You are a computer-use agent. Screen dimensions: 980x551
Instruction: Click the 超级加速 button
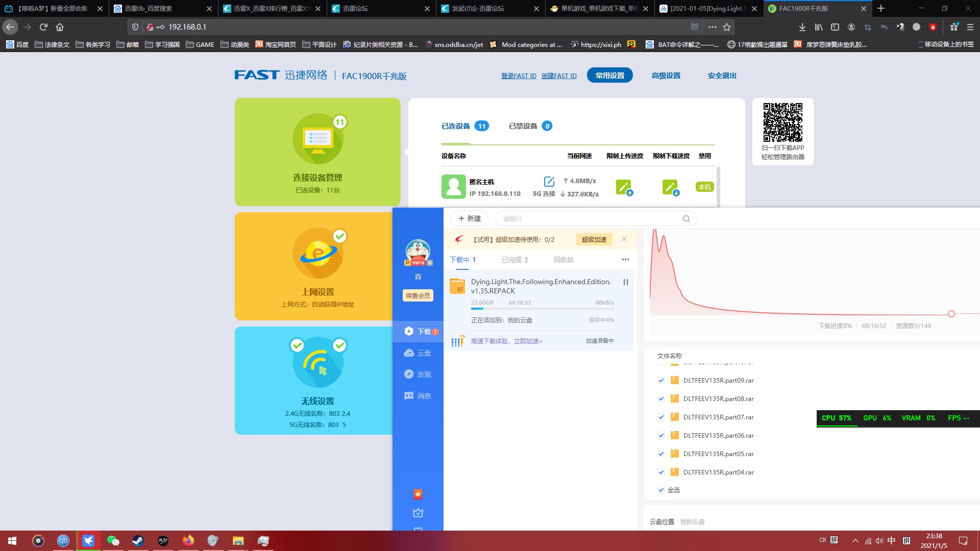coord(594,239)
